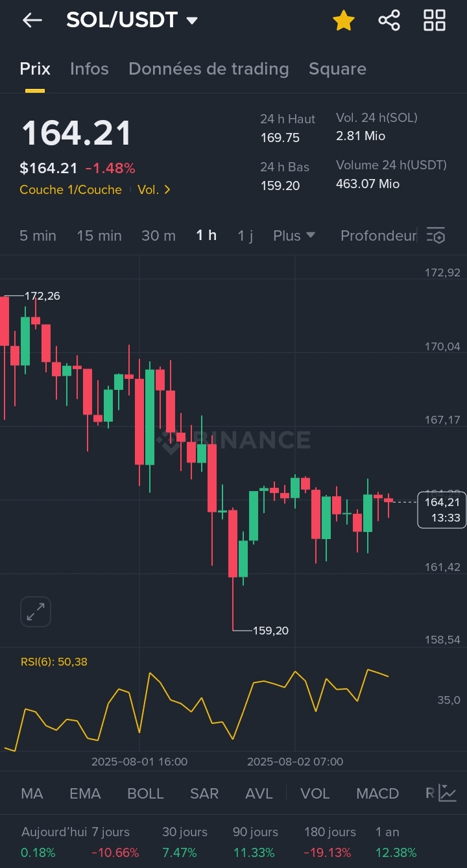
Task: Expand Vol. chevron link
Action: point(154,189)
